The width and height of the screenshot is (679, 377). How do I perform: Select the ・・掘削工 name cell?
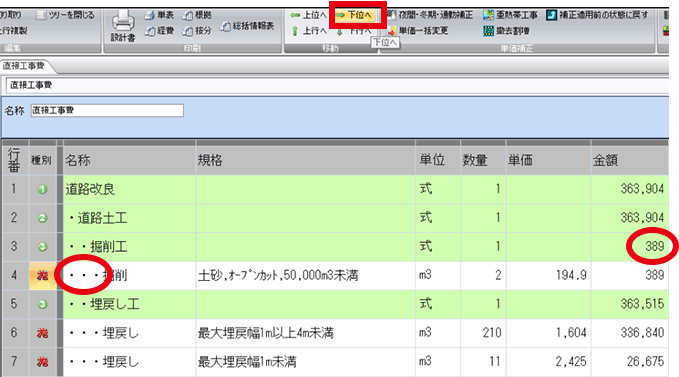pos(129,247)
